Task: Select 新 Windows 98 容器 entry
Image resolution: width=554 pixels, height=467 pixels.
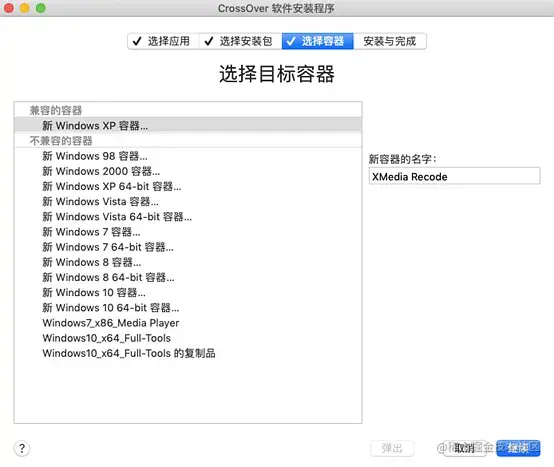Action: [x=188, y=156]
